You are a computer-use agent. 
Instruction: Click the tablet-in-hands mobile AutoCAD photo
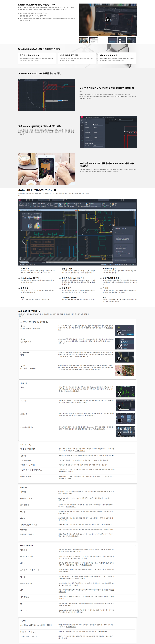(47, 169)
